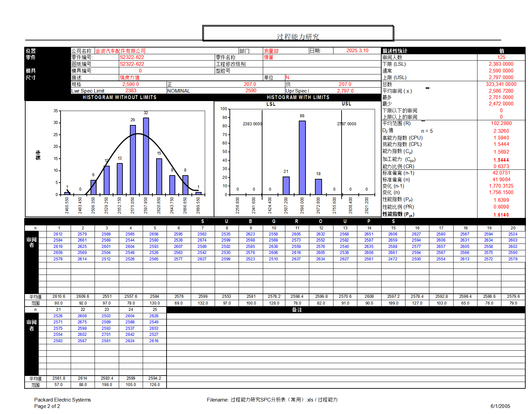Select the minimum reading 2472 data cell

[x=393, y=259]
